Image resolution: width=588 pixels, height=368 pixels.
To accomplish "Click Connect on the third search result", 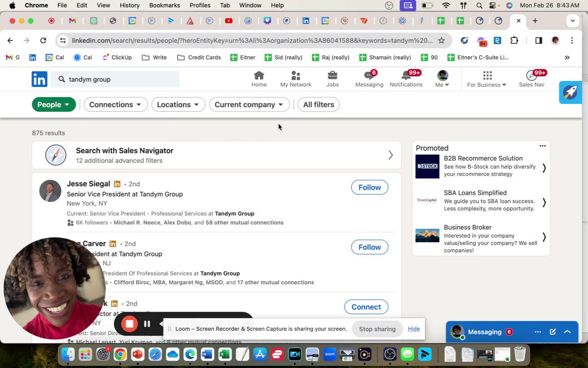I will [366, 307].
